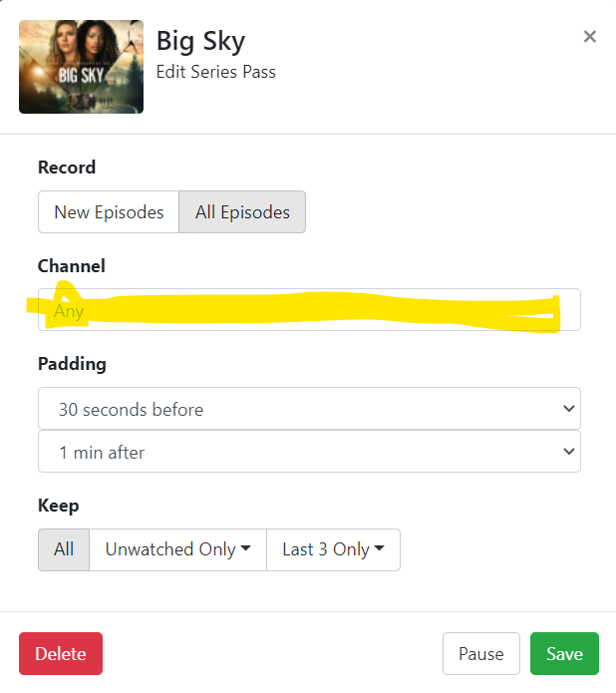Click the Padding section label
This screenshot has width=616, height=693.
tap(72, 364)
